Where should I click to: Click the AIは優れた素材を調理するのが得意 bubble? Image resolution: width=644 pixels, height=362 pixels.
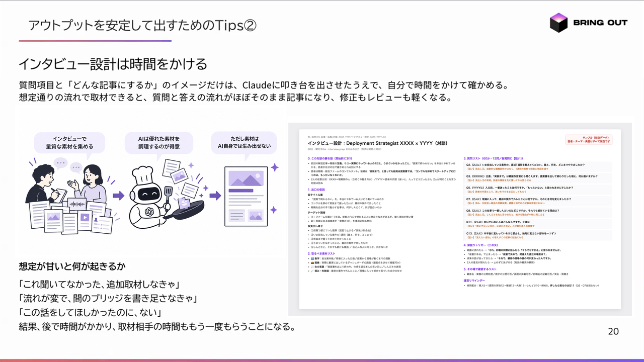159,142
